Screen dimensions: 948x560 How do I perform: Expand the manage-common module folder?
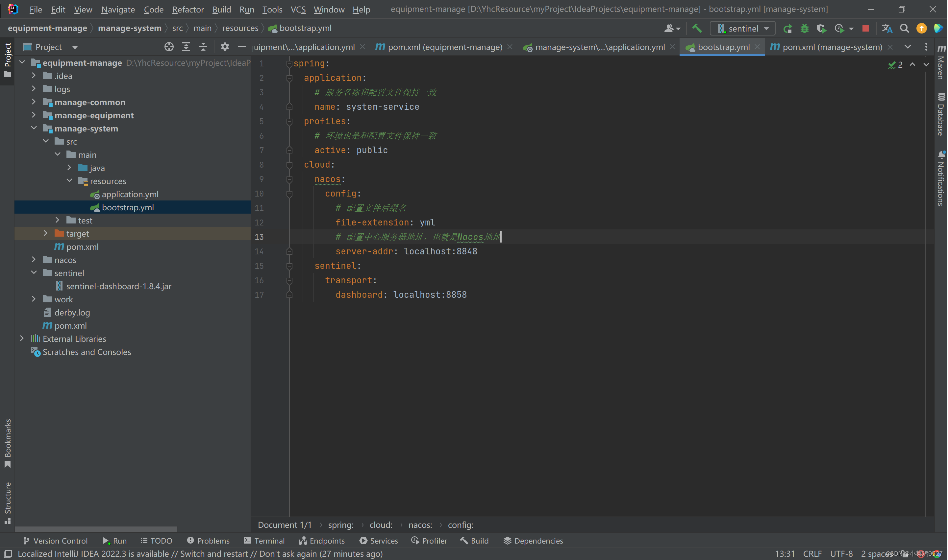tap(34, 102)
